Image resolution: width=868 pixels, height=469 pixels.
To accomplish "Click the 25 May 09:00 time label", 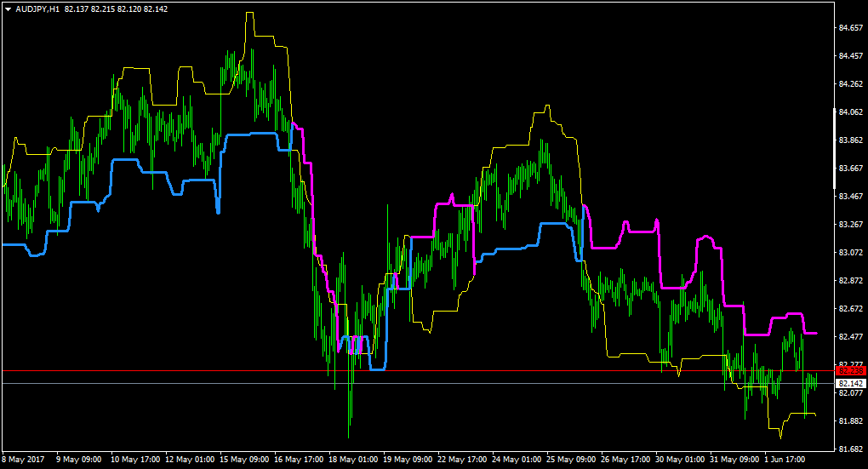I will pos(571,460).
